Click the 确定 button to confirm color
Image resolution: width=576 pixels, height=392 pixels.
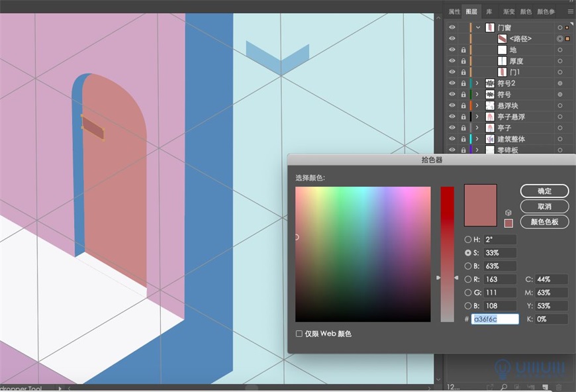coord(545,191)
